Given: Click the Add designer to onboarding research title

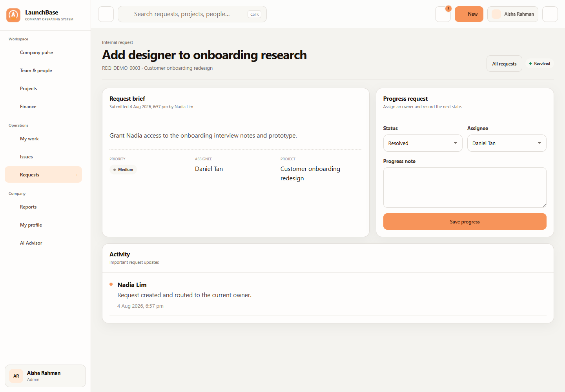Looking at the screenshot, I should point(204,55).
